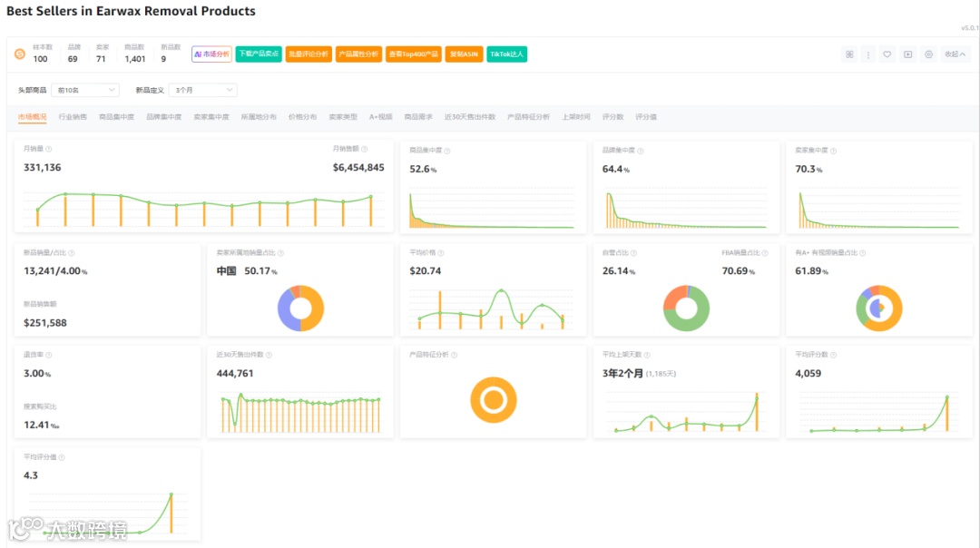The height and width of the screenshot is (548, 980).
Task: Click help icon next to 商品集中度 card title
Action: point(446,151)
